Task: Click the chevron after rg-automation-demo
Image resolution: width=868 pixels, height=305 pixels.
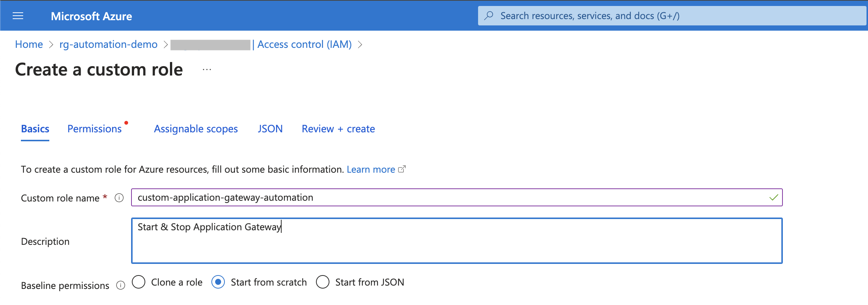Action: click(x=165, y=45)
